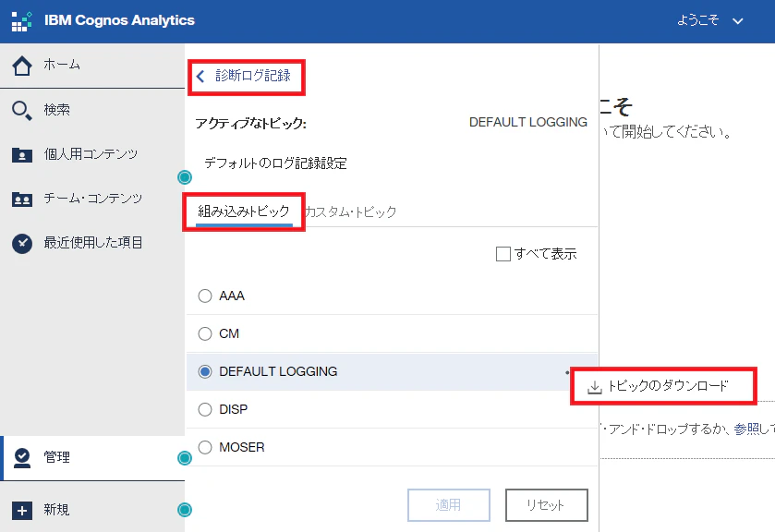Open the チーム・コンテンツ folder icon

22,199
